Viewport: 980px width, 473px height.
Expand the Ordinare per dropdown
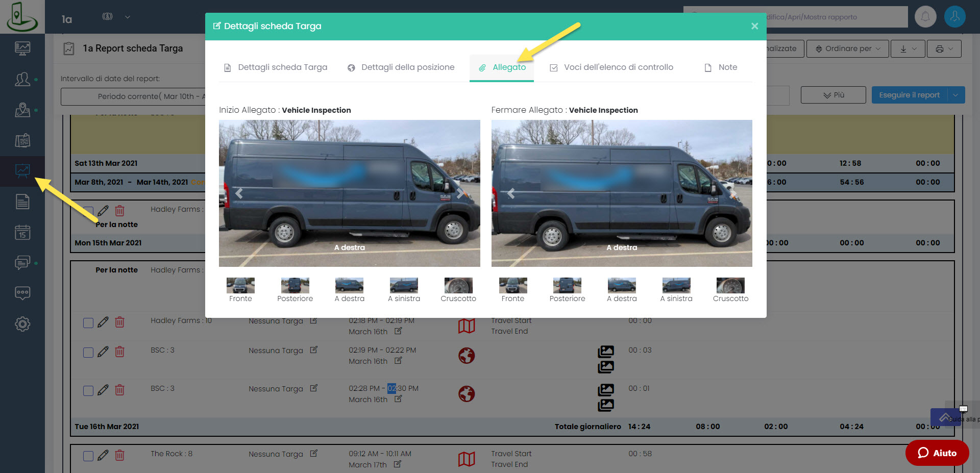pos(848,49)
